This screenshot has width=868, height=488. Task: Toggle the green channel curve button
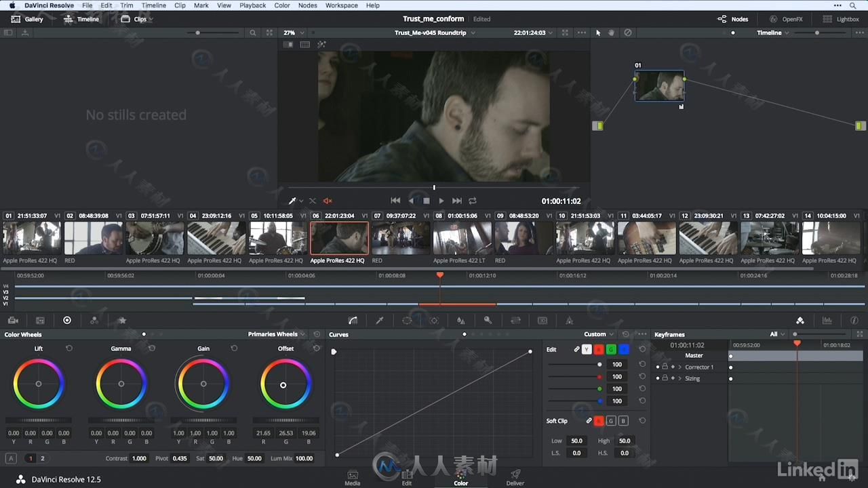pos(611,350)
